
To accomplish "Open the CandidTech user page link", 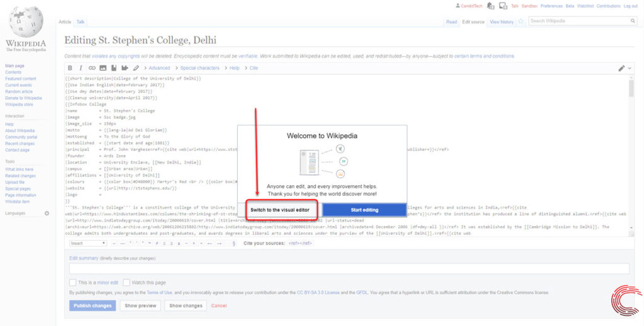I will pyautogui.click(x=472, y=6).
